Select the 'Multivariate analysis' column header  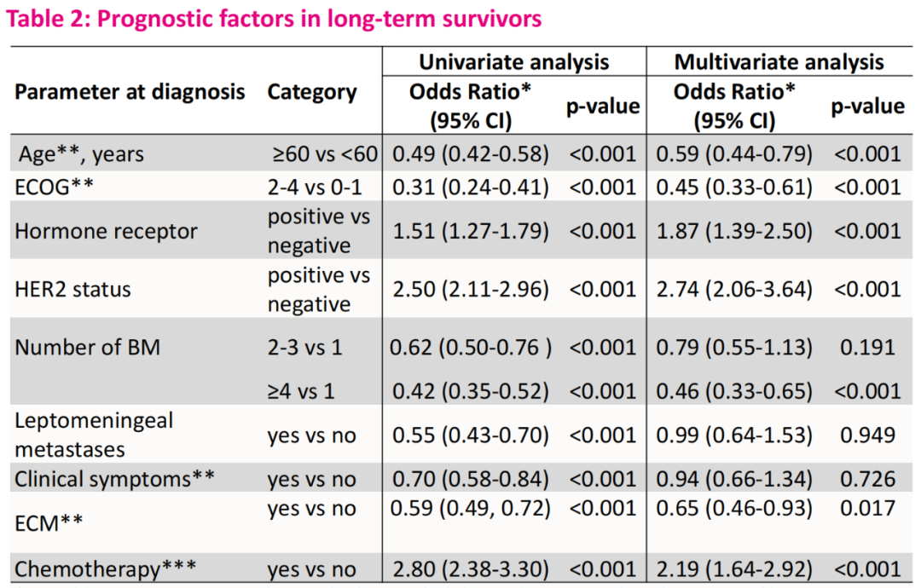click(x=779, y=62)
